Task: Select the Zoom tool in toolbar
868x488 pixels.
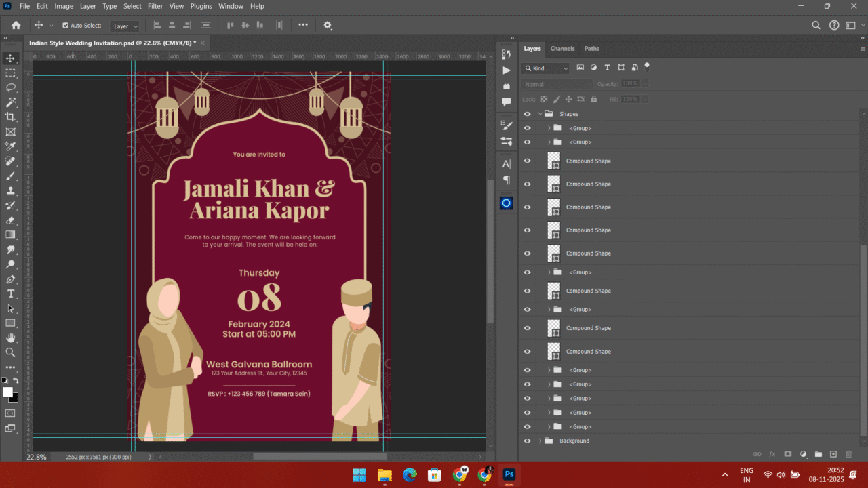Action: pyautogui.click(x=10, y=352)
